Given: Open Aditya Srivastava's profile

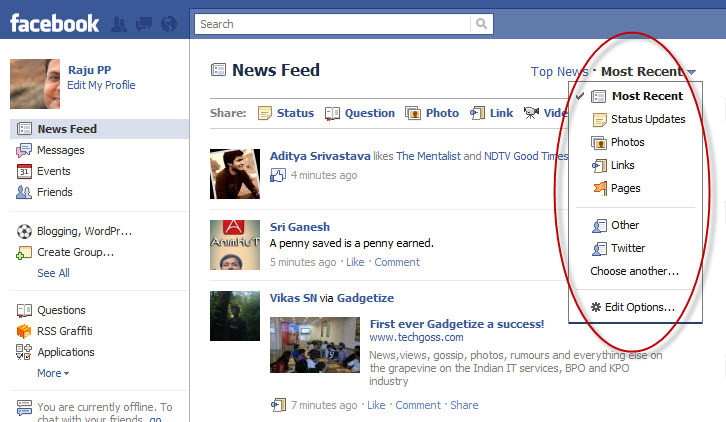Looking at the screenshot, I should click(320, 156).
